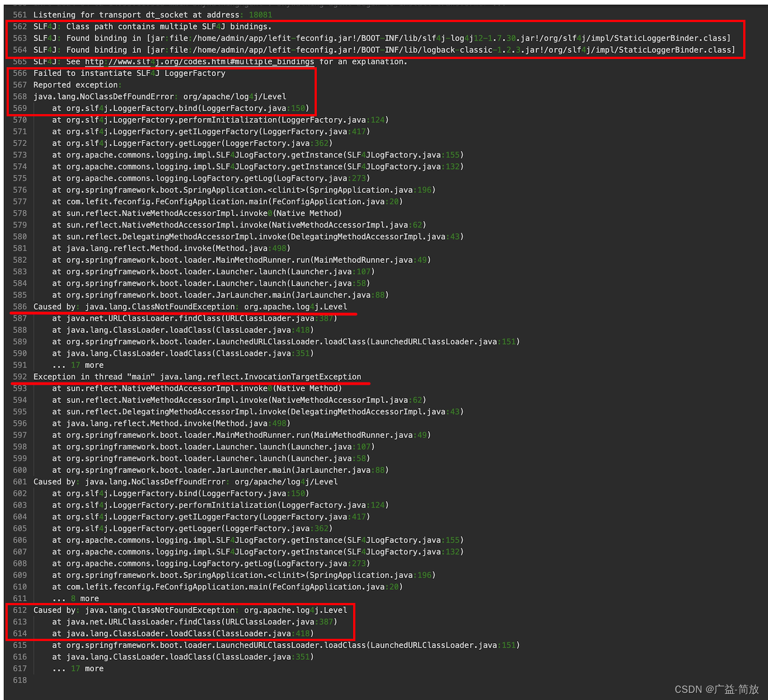This screenshot has width=768, height=700.
Task: Click LoggerFactory.bind stack frame on line 569
Action: pos(181,108)
